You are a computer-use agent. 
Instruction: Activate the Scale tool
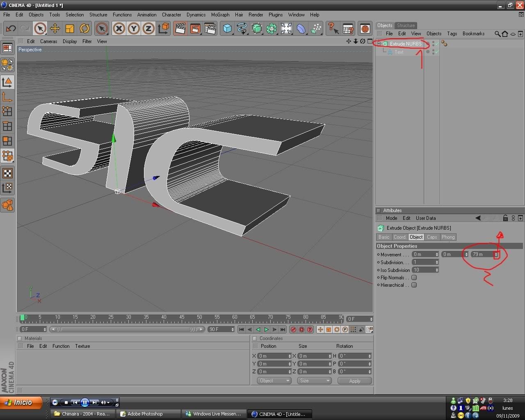[x=70, y=28]
